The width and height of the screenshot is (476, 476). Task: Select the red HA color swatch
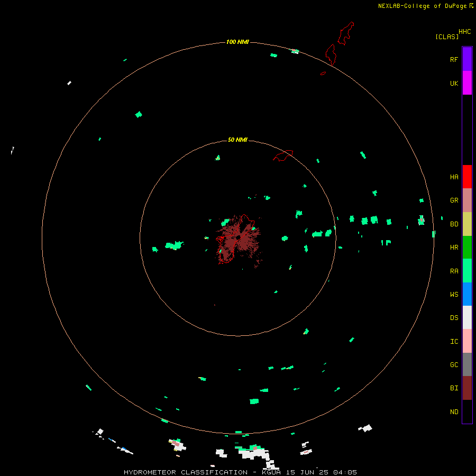(467, 177)
